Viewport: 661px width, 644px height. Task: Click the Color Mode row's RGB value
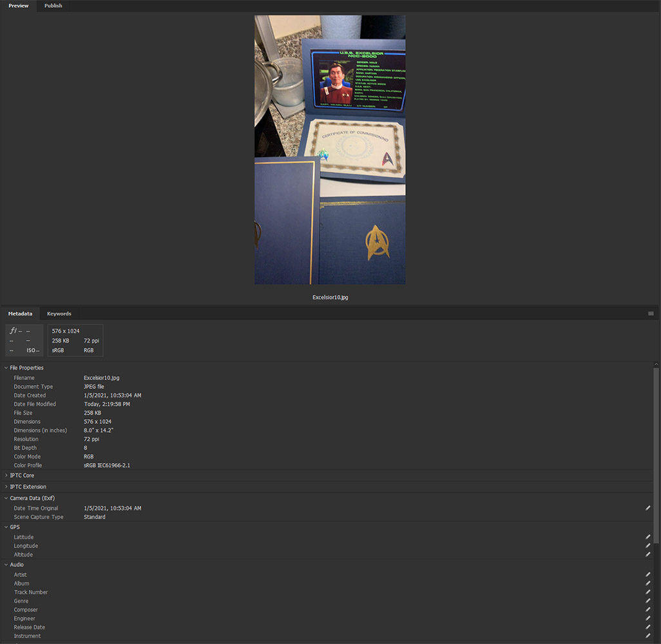coord(88,457)
